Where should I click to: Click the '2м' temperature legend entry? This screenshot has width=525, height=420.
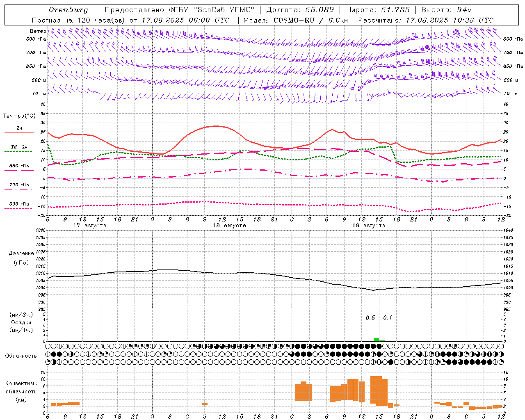tap(19, 128)
